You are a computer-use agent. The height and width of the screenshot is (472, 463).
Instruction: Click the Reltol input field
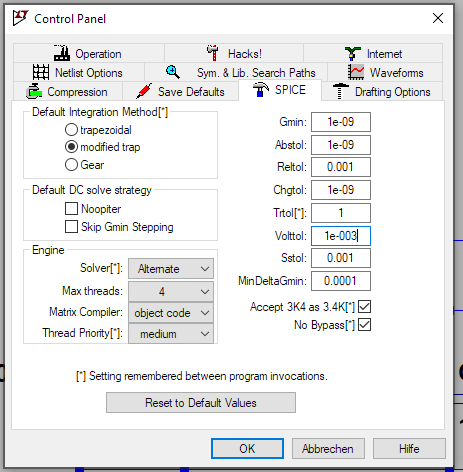[x=341, y=167]
